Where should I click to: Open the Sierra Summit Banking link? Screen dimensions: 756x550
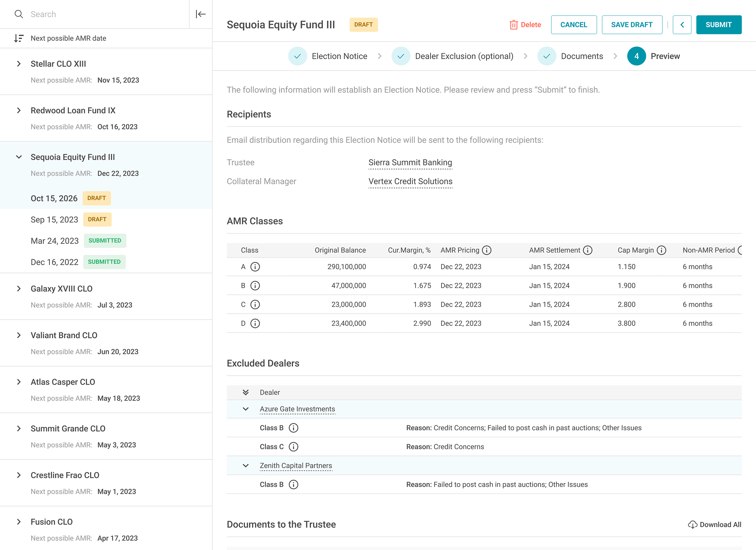click(410, 163)
